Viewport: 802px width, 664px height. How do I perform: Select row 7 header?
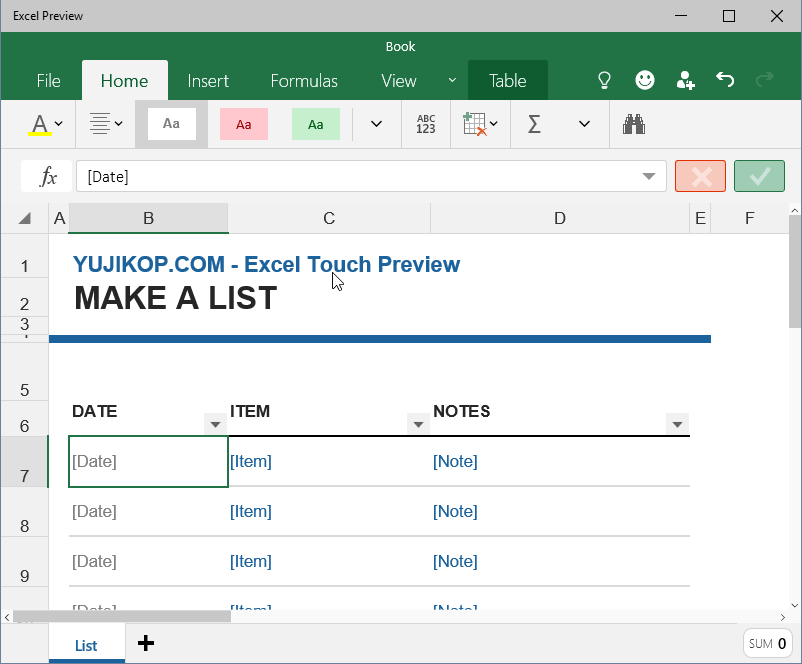coord(25,462)
